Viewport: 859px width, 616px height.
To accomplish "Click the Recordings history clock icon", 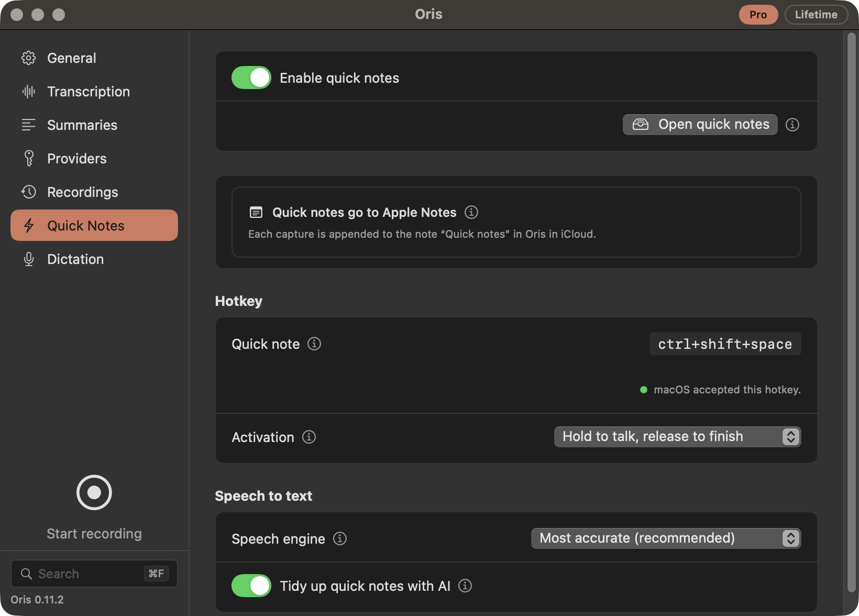I will coord(29,192).
